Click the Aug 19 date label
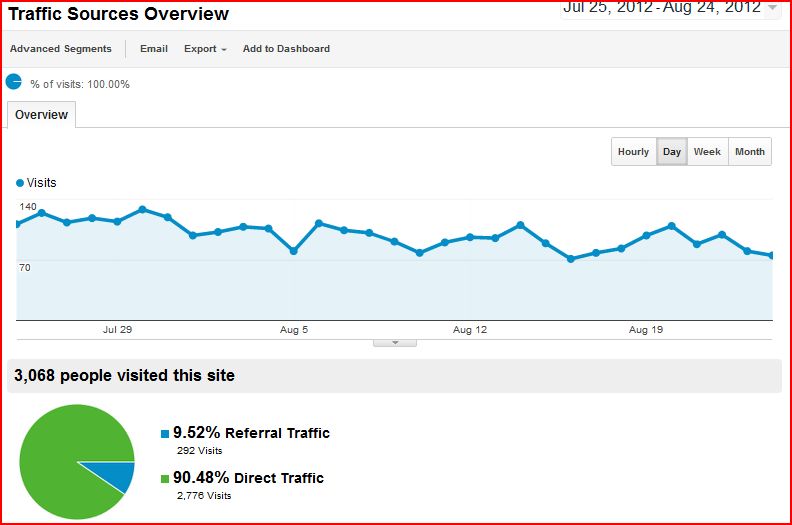 coord(646,329)
